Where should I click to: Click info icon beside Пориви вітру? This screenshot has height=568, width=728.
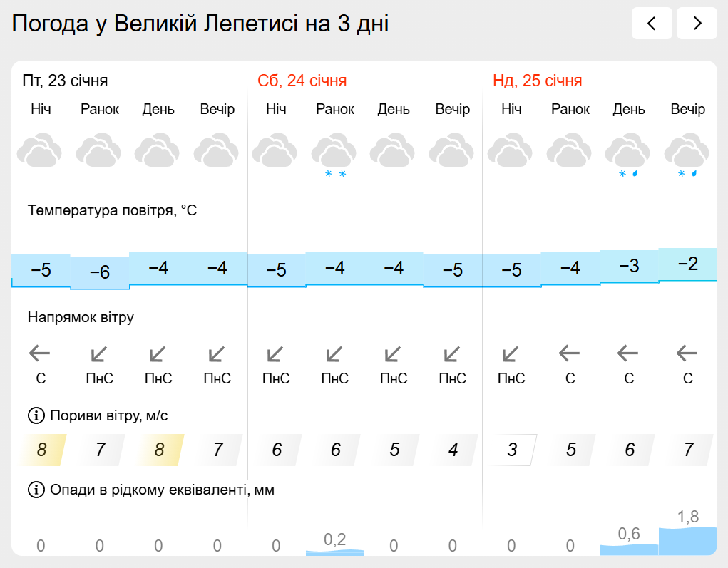click(x=35, y=415)
